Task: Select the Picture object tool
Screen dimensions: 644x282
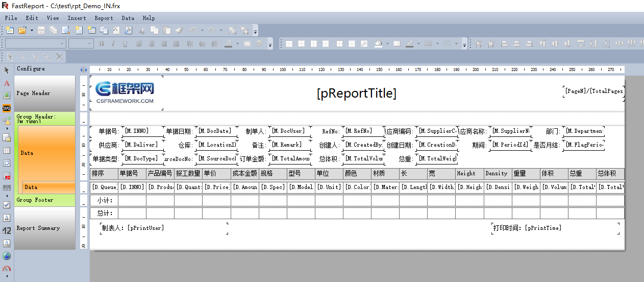Action: (x=7, y=96)
